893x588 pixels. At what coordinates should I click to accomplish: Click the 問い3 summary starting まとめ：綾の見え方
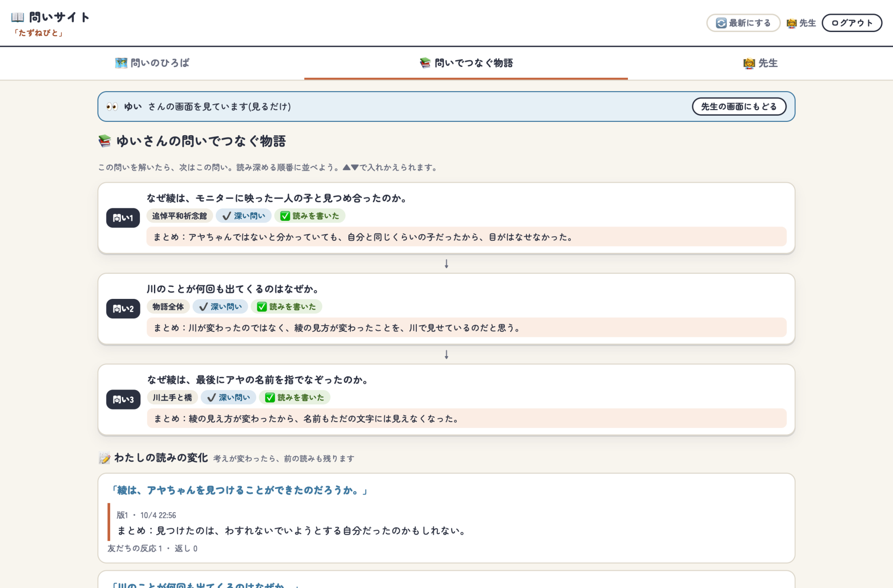[x=466, y=418]
